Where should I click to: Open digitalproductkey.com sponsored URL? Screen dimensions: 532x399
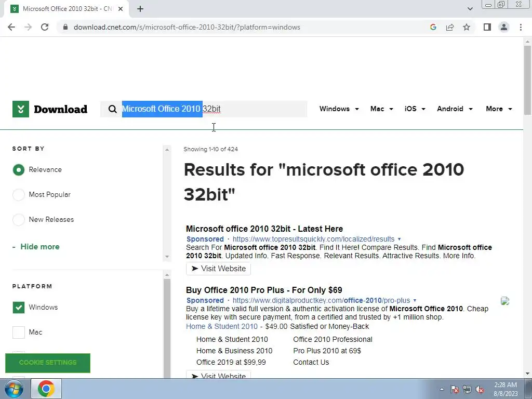coord(321,300)
